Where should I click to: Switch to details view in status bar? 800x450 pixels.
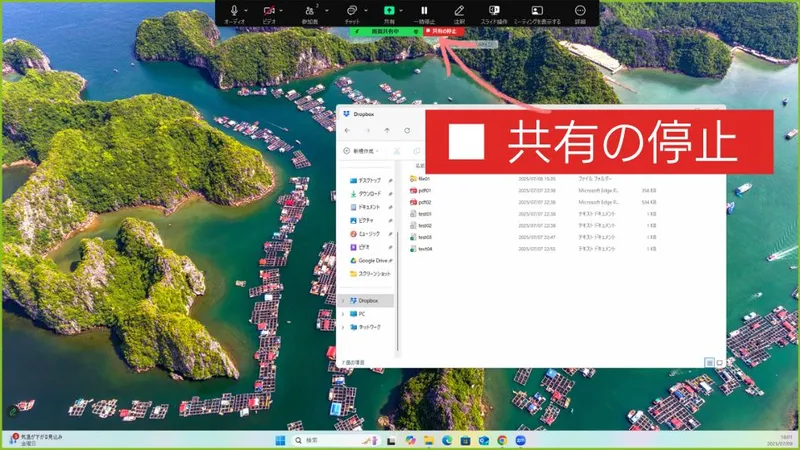pyautogui.click(x=709, y=361)
